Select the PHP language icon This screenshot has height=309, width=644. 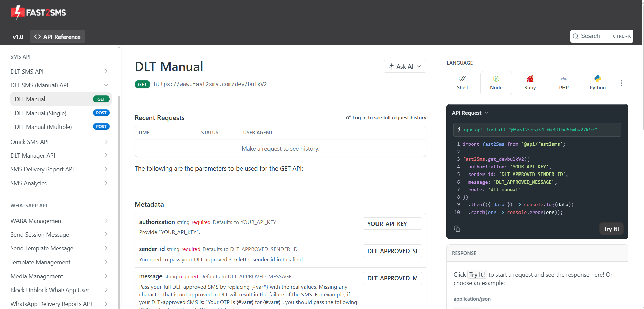coord(564,79)
